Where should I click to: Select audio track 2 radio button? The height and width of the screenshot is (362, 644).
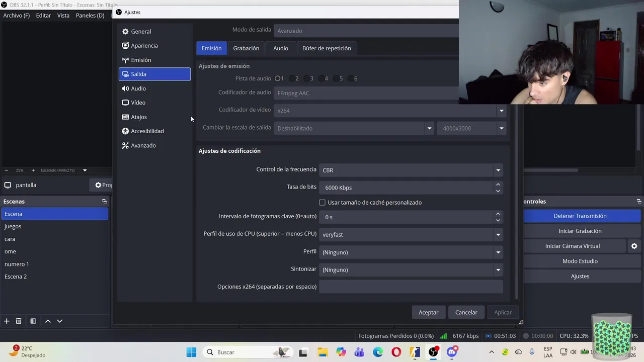click(x=292, y=78)
